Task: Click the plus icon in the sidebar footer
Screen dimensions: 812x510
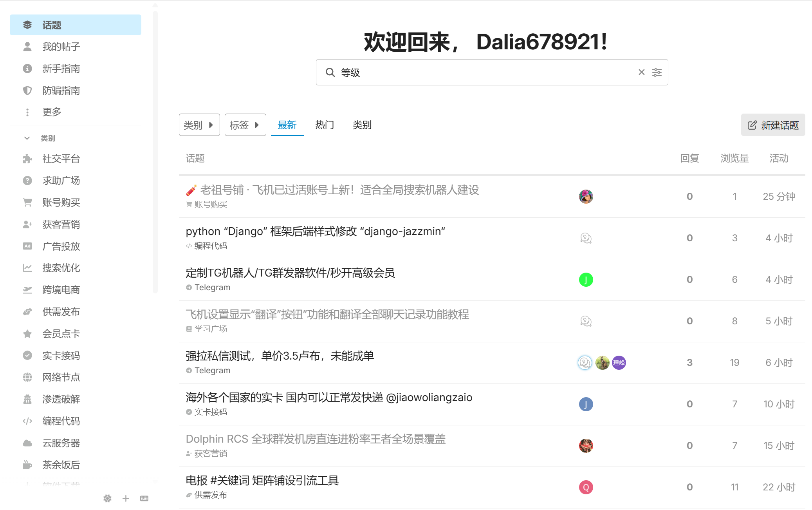Action: tap(126, 498)
